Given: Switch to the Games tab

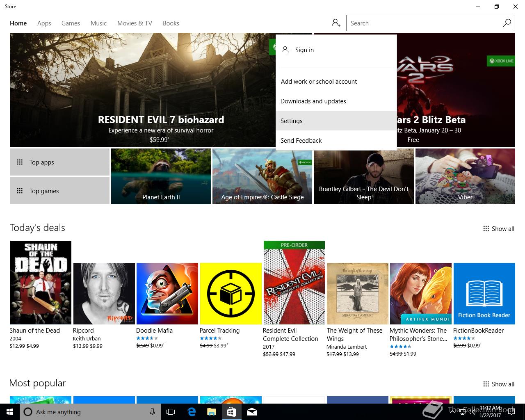Looking at the screenshot, I should click(x=71, y=23).
